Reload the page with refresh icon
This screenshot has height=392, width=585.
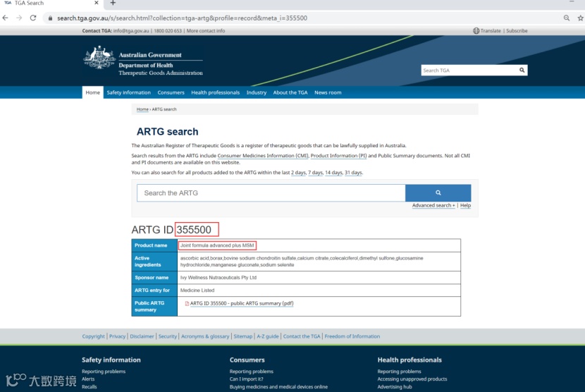(x=33, y=18)
